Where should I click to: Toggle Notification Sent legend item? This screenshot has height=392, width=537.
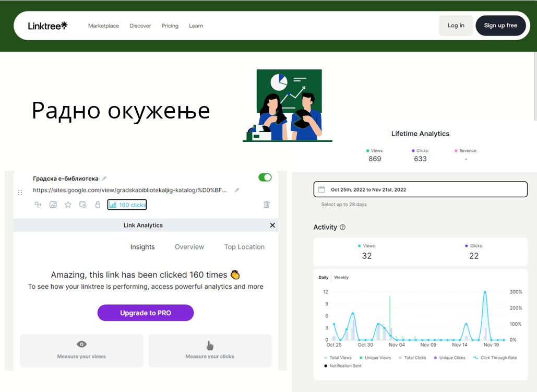click(342, 366)
